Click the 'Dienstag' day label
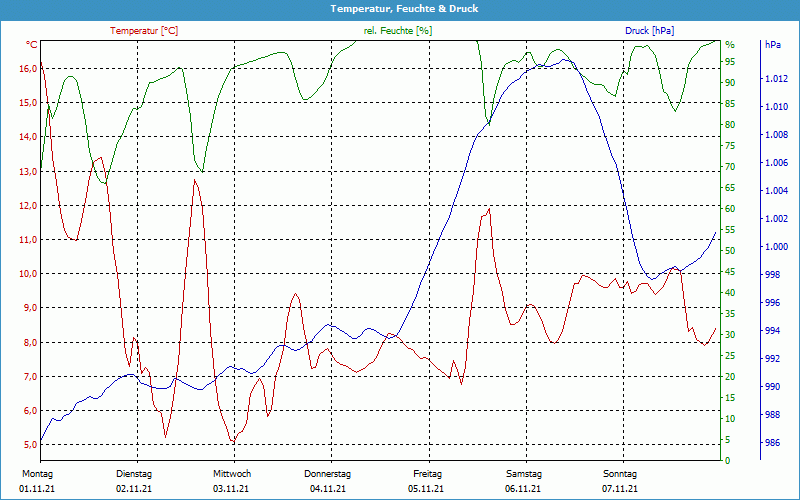The image size is (800, 500). click(x=134, y=474)
